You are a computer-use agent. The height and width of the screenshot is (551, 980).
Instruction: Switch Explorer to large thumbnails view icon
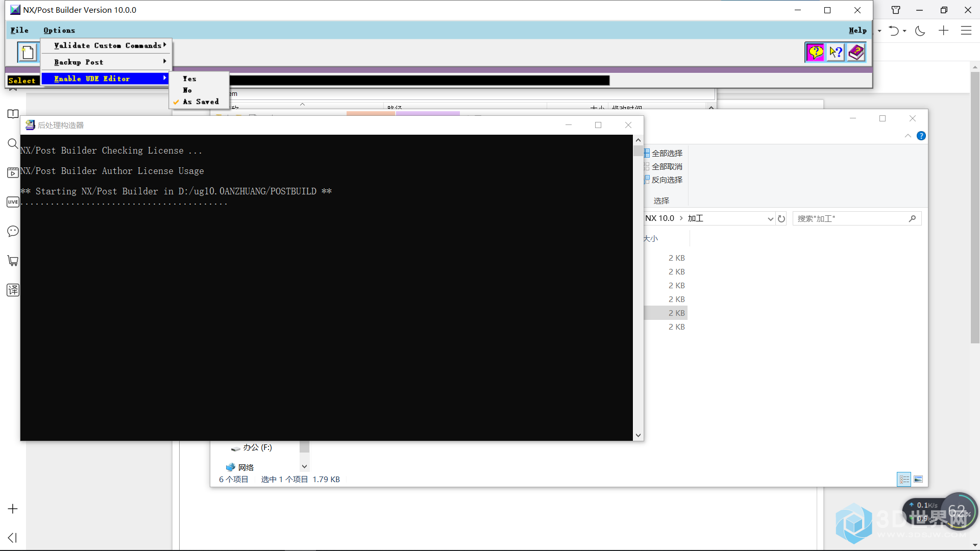pos(918,479)
